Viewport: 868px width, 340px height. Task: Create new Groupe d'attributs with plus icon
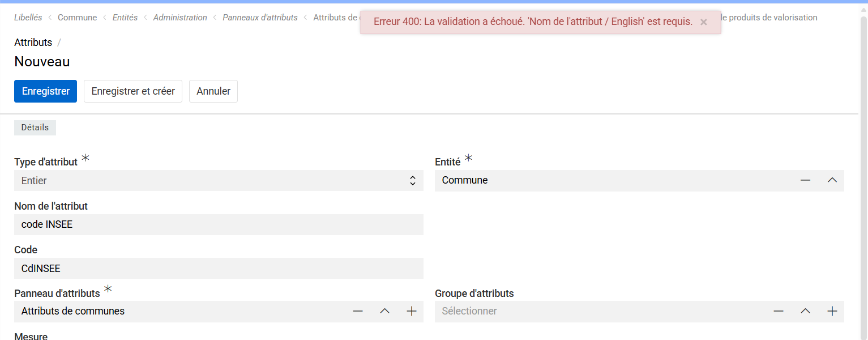click(x=832, y=311)
